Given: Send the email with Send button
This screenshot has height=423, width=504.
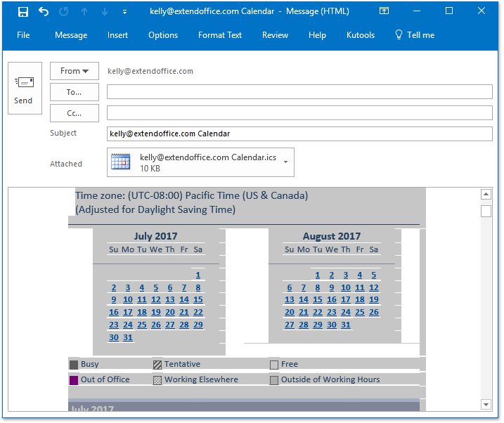Looking at the screenshot, I should 25,88.
